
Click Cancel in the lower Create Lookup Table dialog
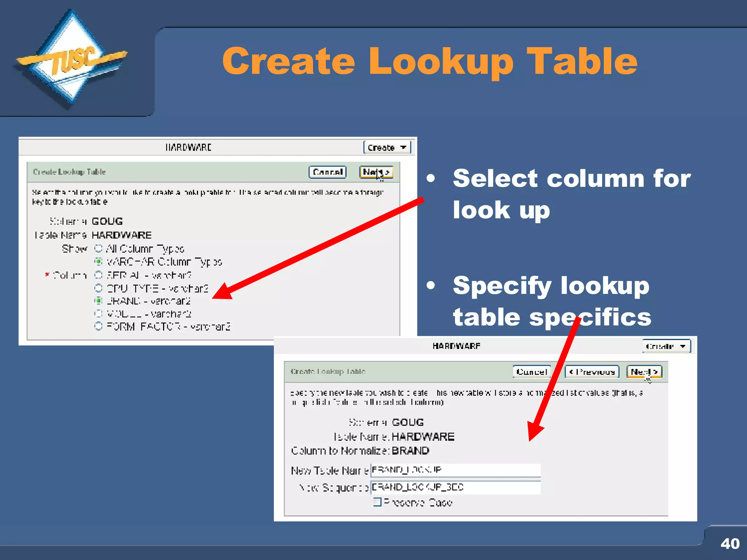[x=531, y=372]
